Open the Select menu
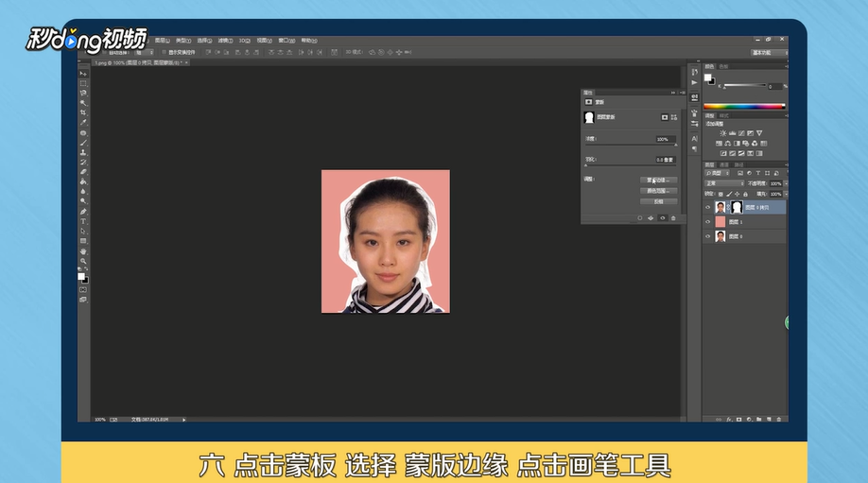The height and width of the screenshot is (483, 868). click(x=204, y=41)
